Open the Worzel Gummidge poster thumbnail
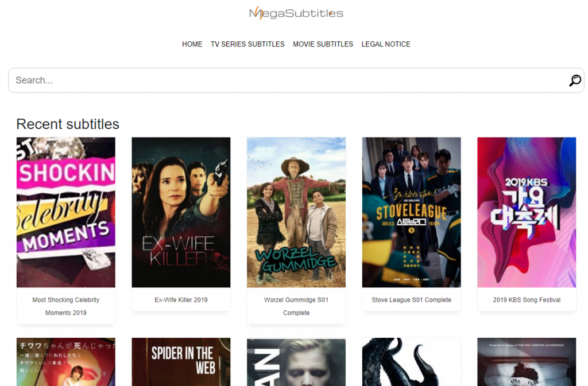Screen dimensions: 588x386 (x=296, y=212)
